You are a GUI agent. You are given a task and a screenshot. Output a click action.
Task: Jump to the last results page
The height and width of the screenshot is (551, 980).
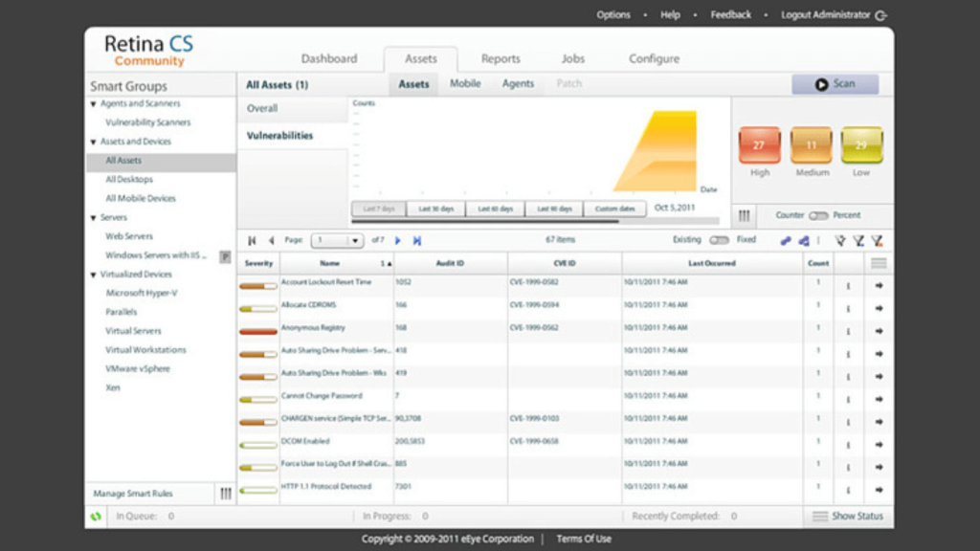[x=417, y=240]
